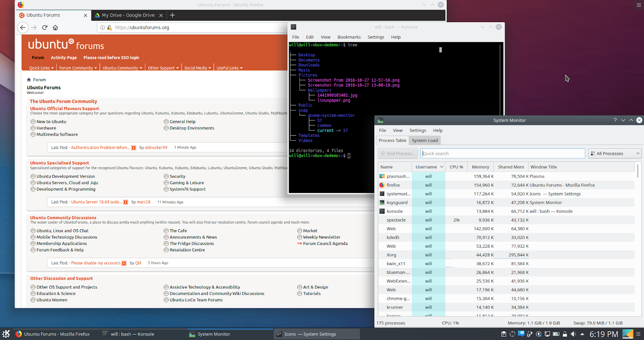Open Konsole Edit menu

310,37
